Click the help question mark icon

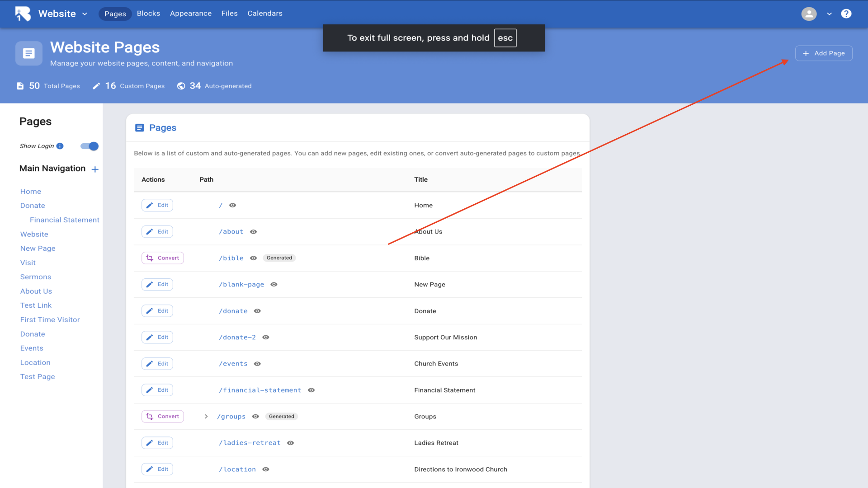(846, 14)
